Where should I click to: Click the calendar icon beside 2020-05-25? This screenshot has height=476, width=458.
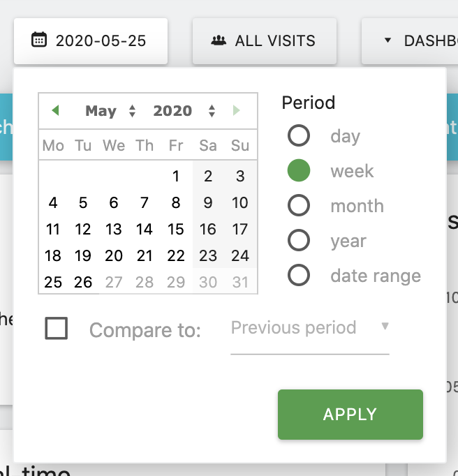coord(39,40)
